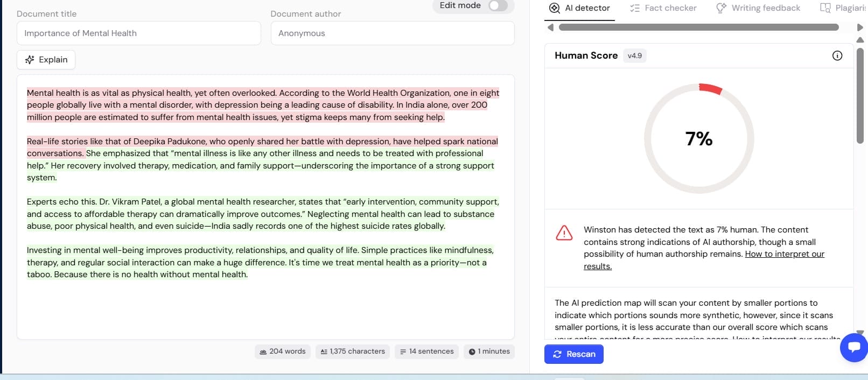868x380 pixels.
Task: Click the 204 words counter
Action: point(283,351)
